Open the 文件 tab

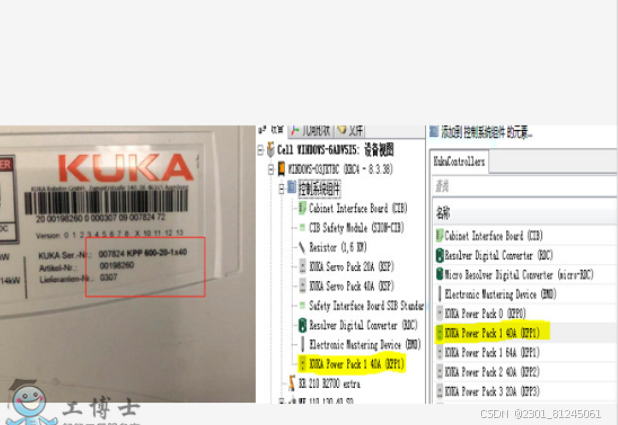(x=350, y=130)
